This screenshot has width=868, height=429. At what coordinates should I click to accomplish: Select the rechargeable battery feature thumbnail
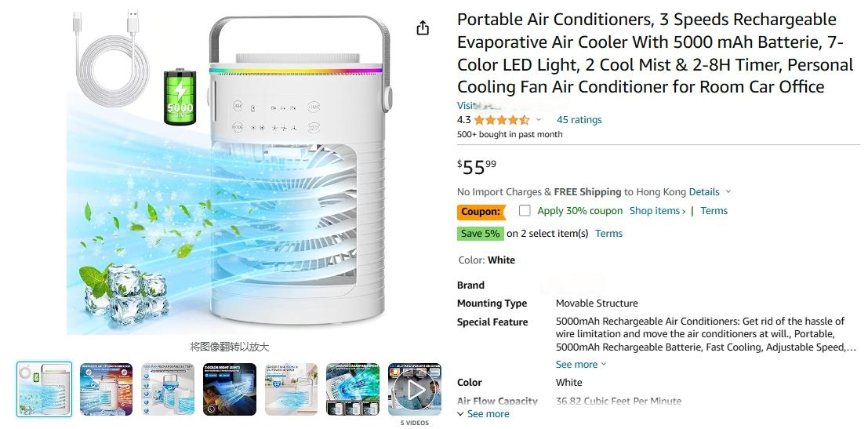point(168,390)
